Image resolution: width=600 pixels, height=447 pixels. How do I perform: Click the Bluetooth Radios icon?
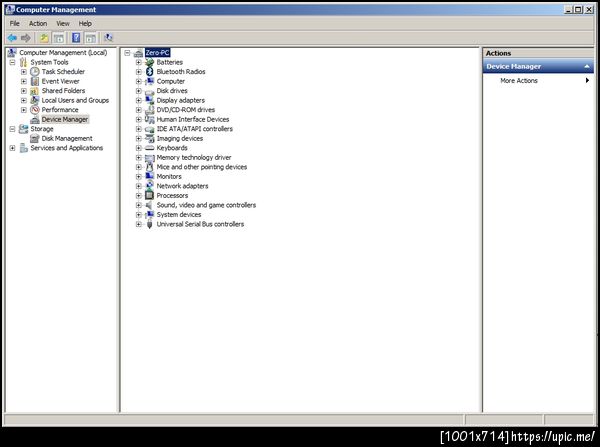click(x=150, y=72)
